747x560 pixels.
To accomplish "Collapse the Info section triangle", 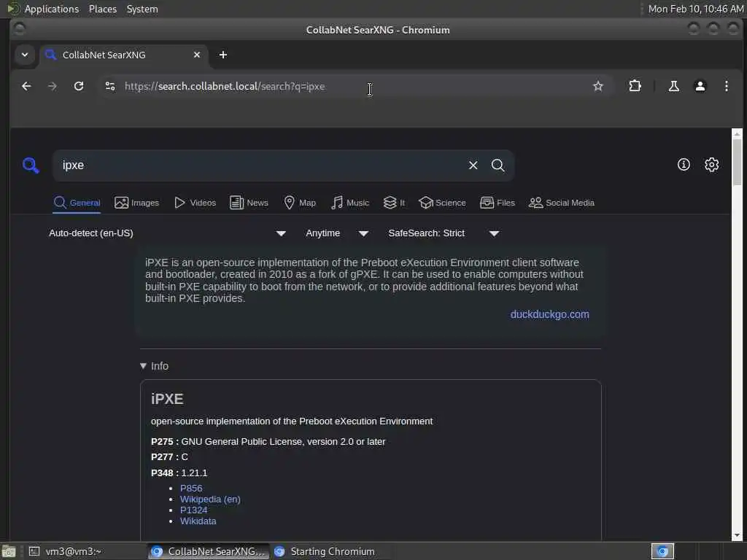I will coord(143,366).
